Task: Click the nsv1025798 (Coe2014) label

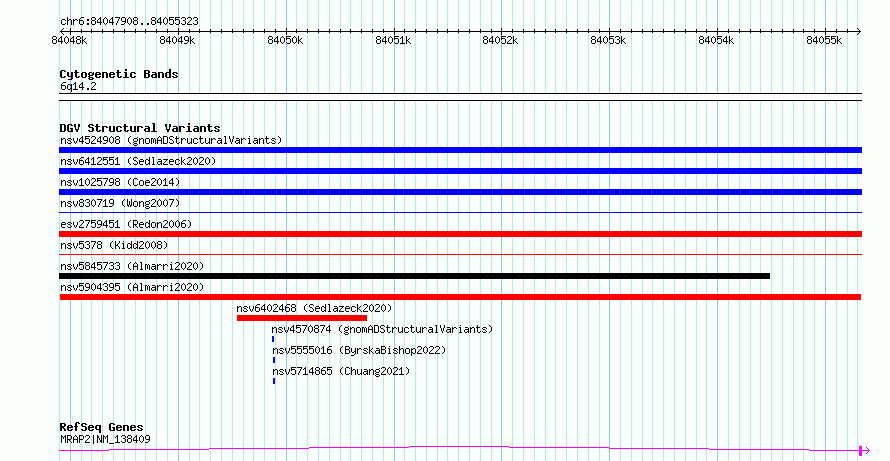Action: coord(120,182)
